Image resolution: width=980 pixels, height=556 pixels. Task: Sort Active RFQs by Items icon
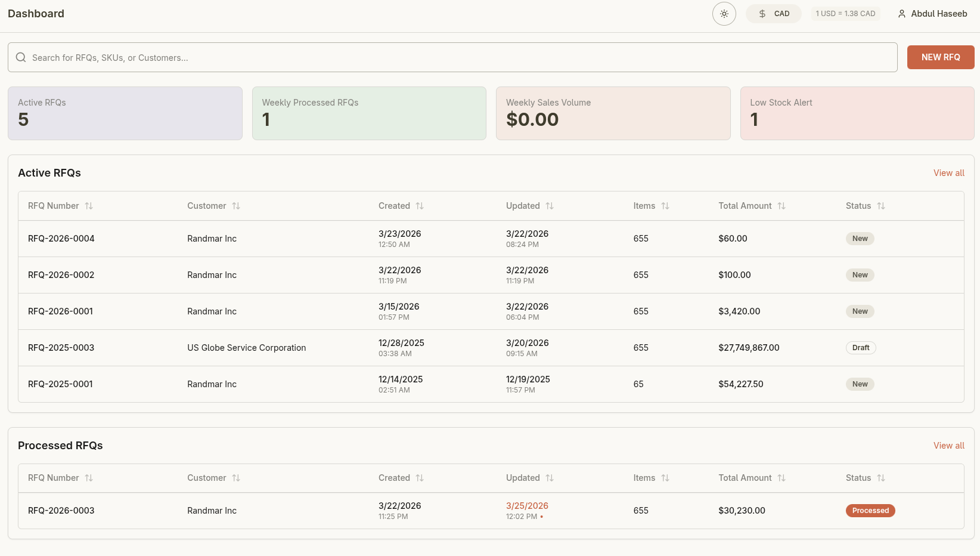665,206
